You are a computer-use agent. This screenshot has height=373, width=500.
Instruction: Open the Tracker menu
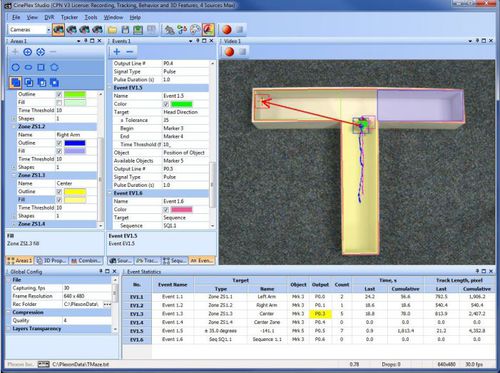pyautogui.click(x=69, y=17)
